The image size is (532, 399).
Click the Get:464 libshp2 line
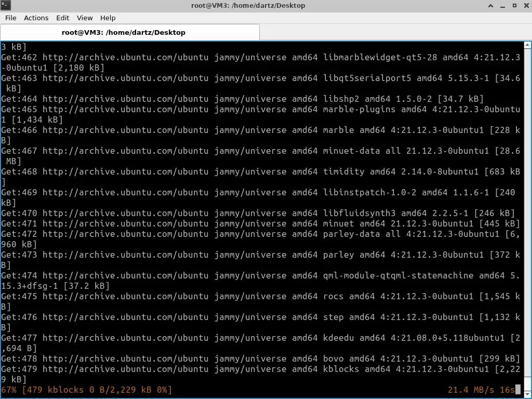pos(242,99)
